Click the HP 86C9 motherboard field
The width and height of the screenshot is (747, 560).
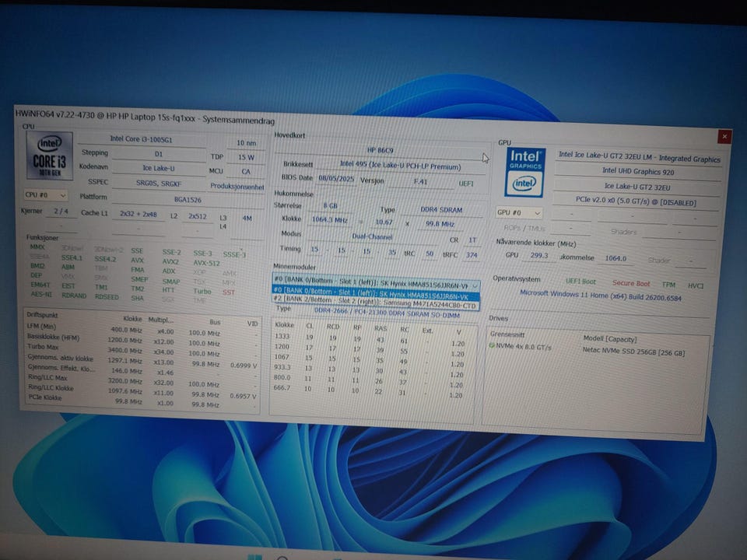coord(380,150)
